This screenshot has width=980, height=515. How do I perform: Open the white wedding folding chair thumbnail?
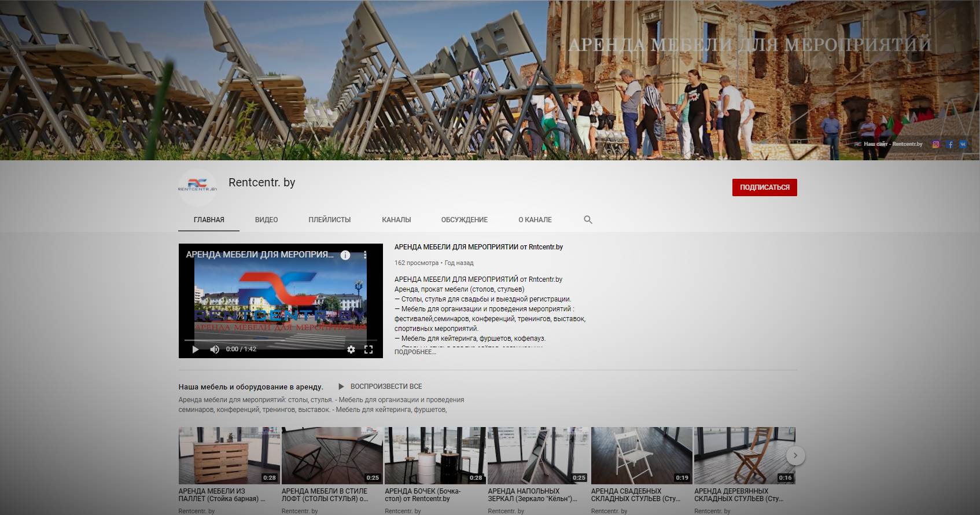tap(642, 456)
